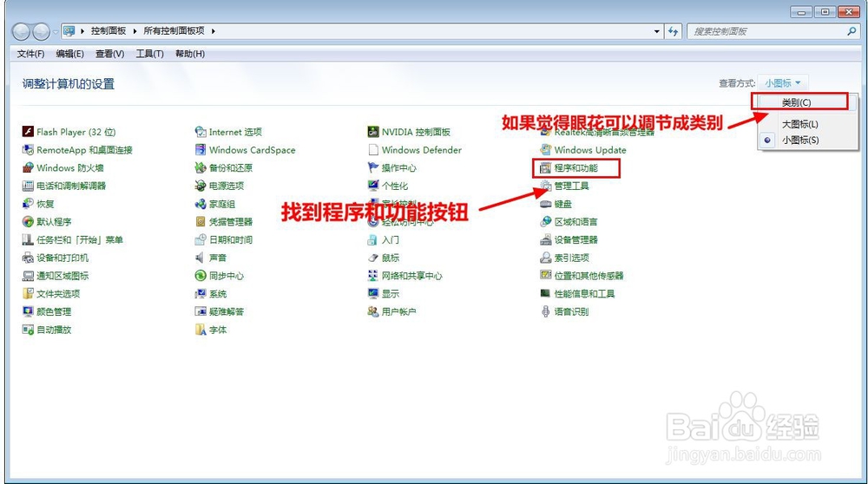Open 设备和打印机 icon

pyautogui.click(x=28, y=258)
